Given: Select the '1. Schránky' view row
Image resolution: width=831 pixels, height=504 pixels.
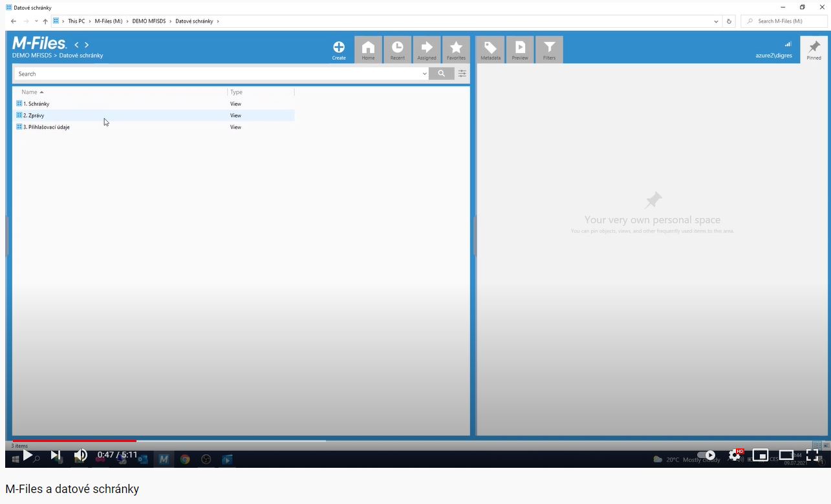Looking at the screenshot, I should click(154, 103).
